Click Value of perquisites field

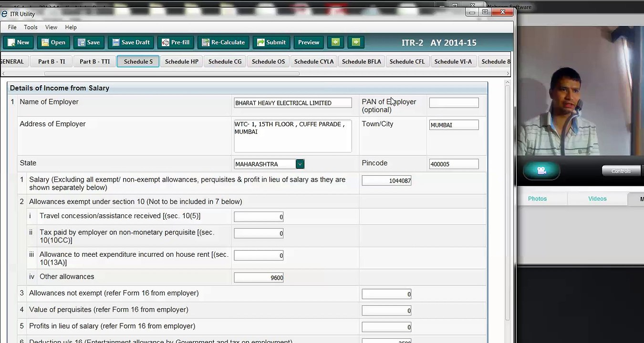point(386,311)
